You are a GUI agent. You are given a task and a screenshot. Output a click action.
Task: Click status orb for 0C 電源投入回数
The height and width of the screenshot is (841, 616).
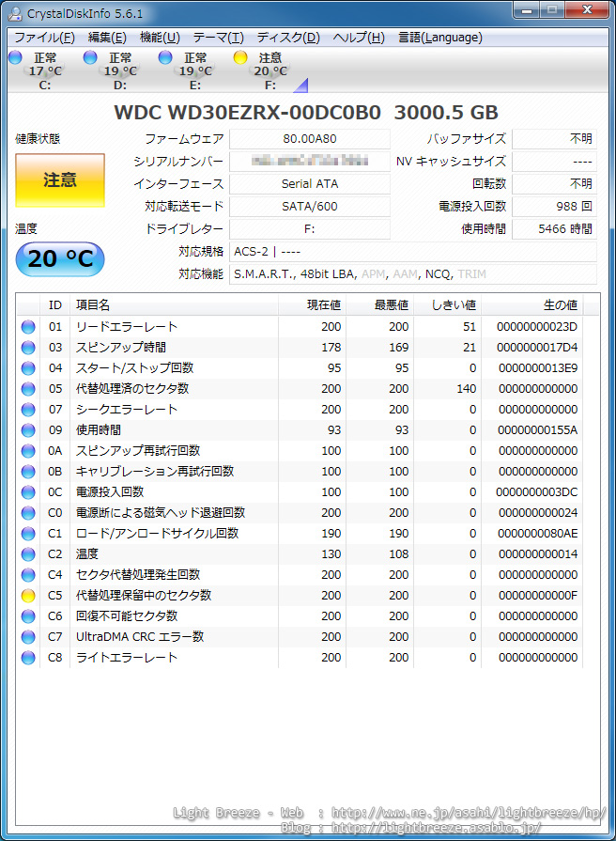coord(28,491)
